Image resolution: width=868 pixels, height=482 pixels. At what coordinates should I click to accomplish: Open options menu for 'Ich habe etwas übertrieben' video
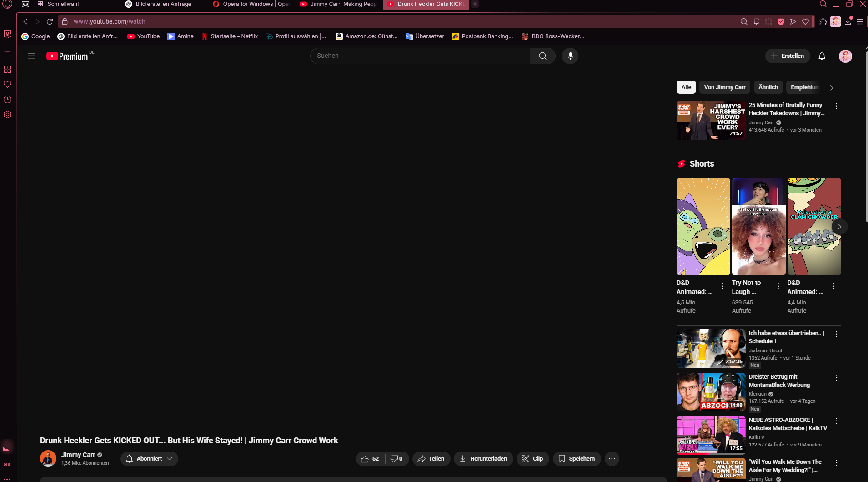click(x=836, y=334)
